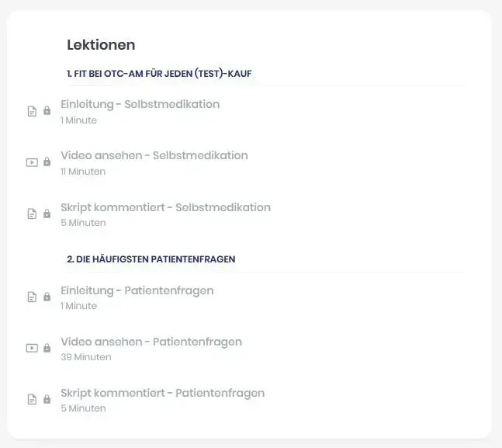Click lock icon beside Skript kommentiert - Patientenfragen

[47, 399]
